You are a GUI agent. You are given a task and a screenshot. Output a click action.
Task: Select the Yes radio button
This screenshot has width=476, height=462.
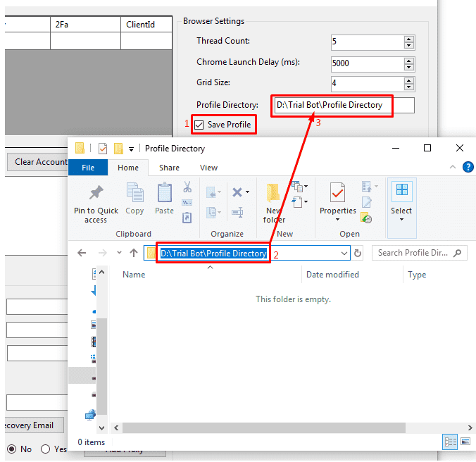coord(45,449)
